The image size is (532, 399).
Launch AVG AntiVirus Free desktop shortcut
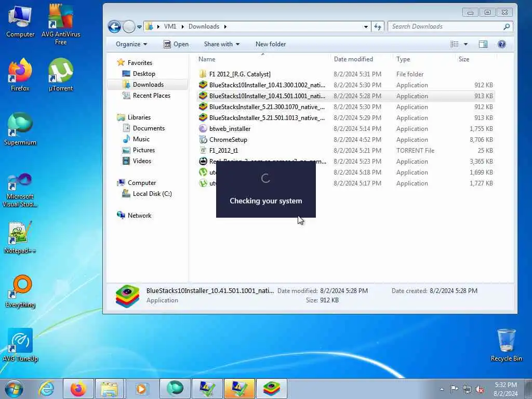[61, 24]
